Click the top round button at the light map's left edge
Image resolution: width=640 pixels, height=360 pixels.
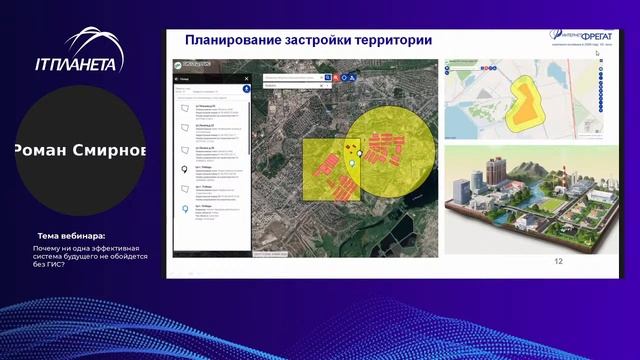(447, 68)
